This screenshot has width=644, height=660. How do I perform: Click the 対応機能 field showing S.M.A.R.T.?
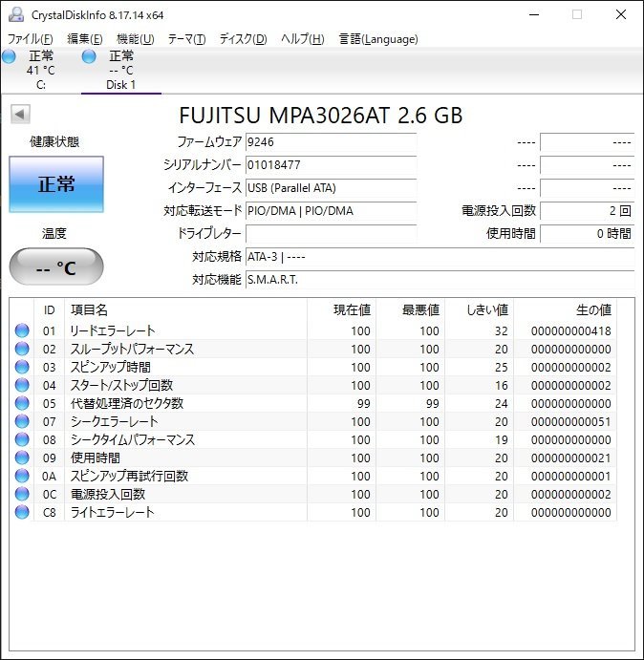point(440,280)
